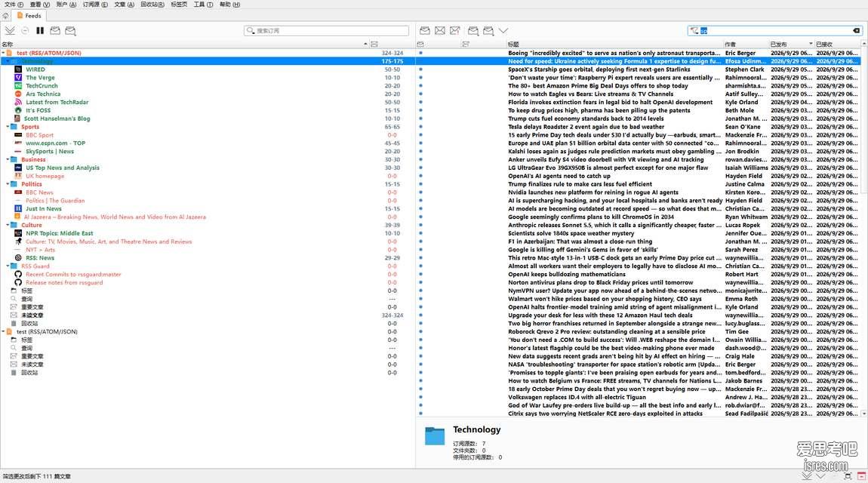The image size is (868, 483).
Task: Collapse the Politics folder
Action: click(x=8, y=183)
